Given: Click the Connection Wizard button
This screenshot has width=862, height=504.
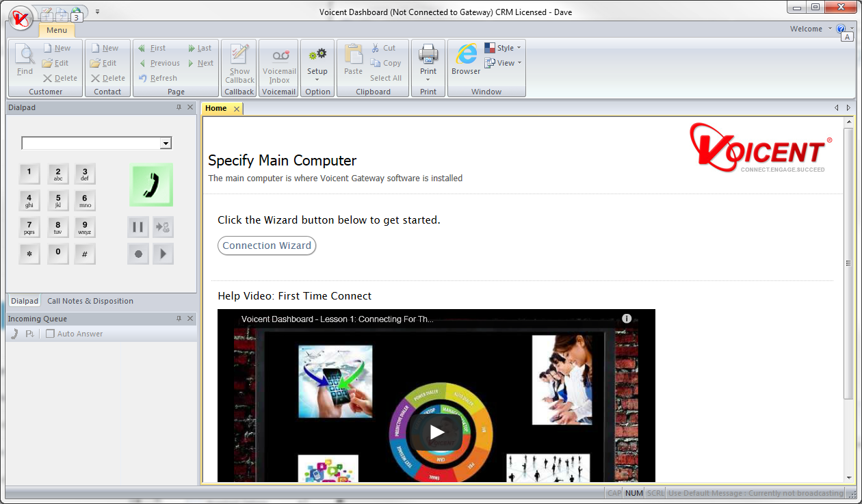Looking at the screenshot, I should pos(267,246).
